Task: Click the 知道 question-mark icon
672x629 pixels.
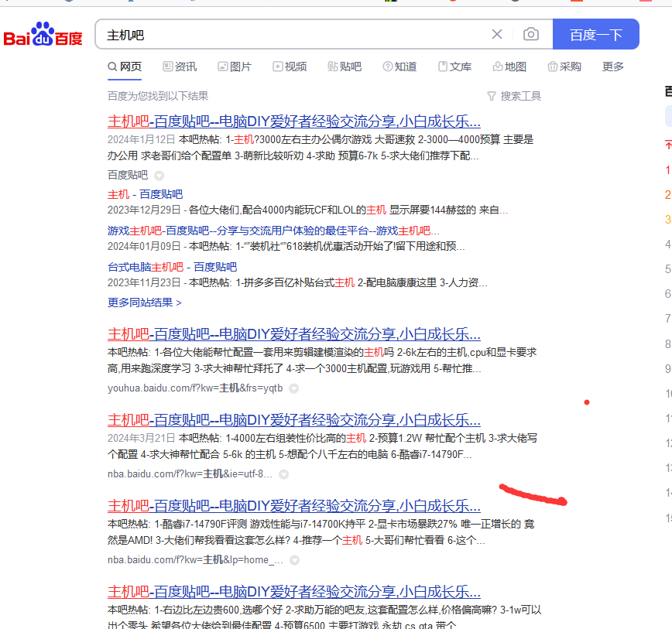Action: tap(387, 67)
